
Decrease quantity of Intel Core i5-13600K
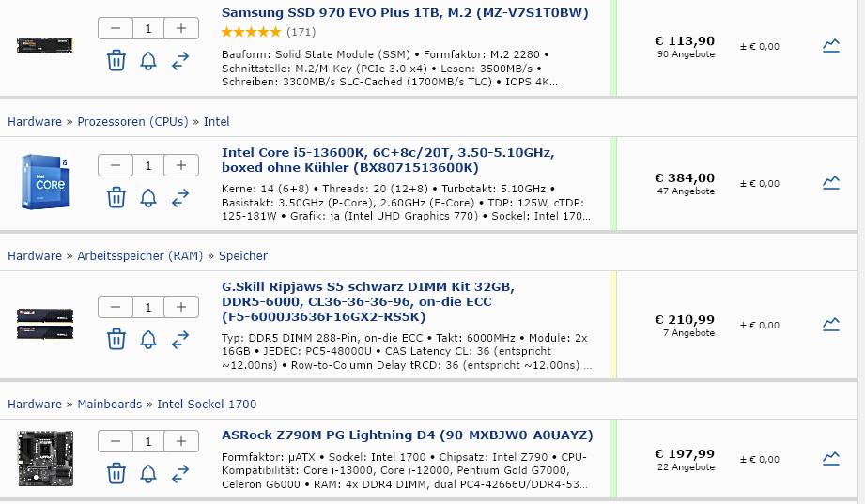(x=116, y=165)
